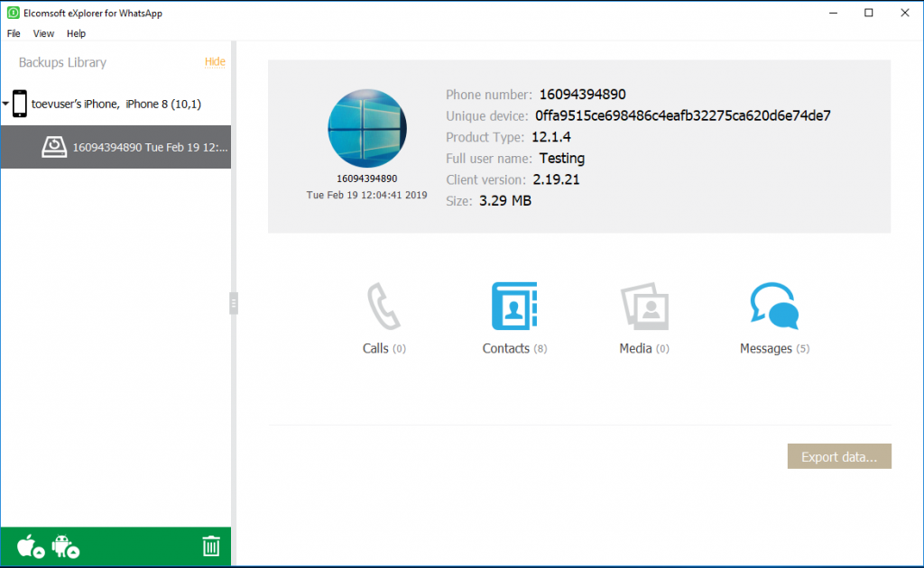Import an Apple backup
The width and height of the screenshot is (924, 568).
coord(27,546)
